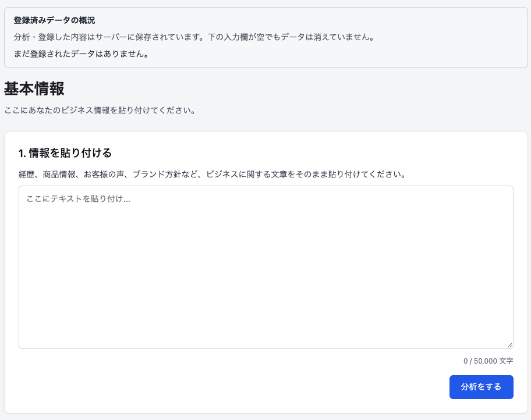Select the 基本情報 heading text
This screenshot has height=420, width=531.
pos(34,88)
